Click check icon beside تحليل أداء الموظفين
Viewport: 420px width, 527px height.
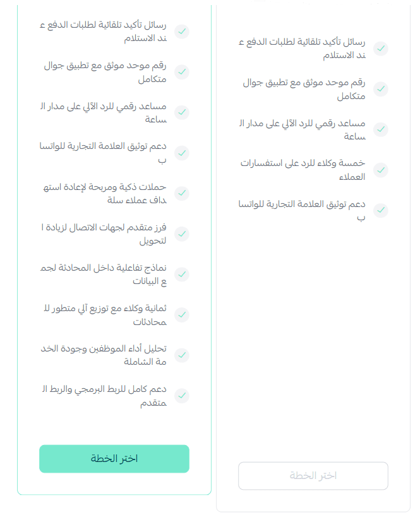point(182,355)
